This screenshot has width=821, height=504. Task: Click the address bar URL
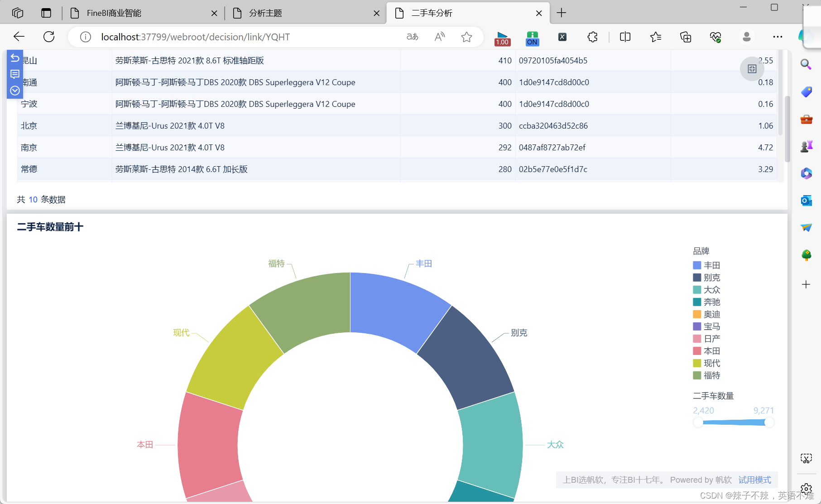click(195, 37)
